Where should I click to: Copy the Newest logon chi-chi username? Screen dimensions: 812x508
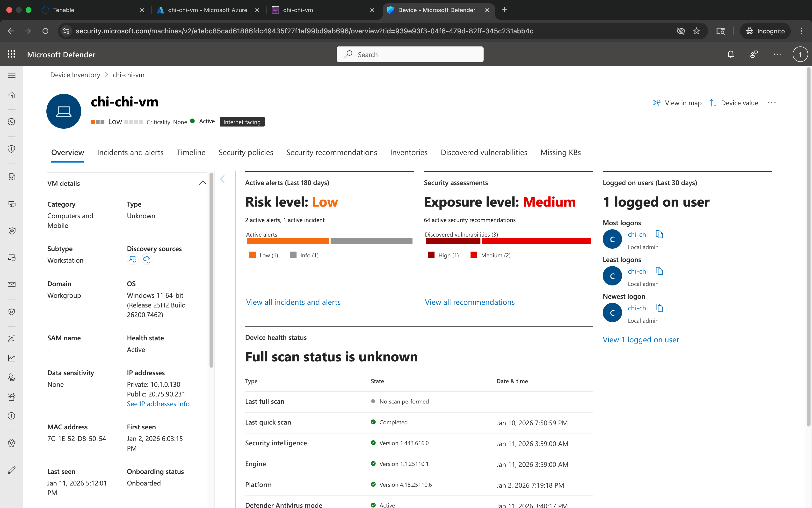659,308
